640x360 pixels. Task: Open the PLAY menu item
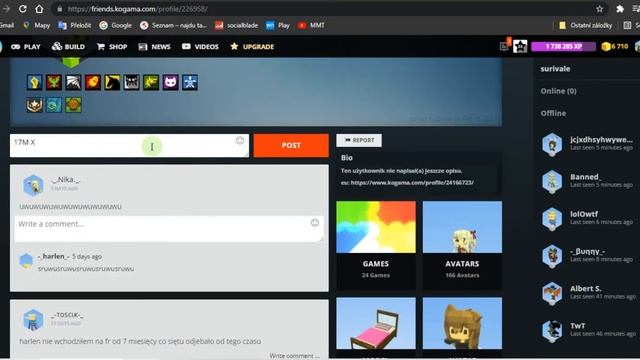click(x=26, y=47)
